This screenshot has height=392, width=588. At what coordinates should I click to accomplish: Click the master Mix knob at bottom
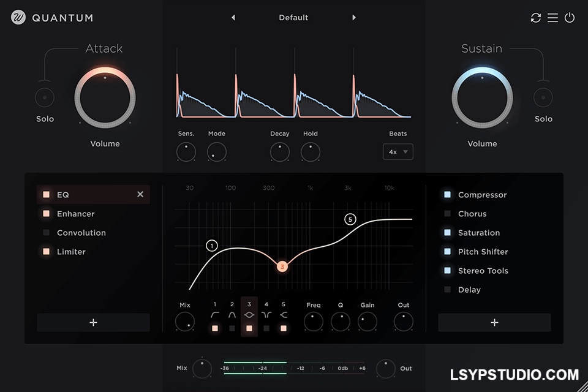tap(202, 368)
